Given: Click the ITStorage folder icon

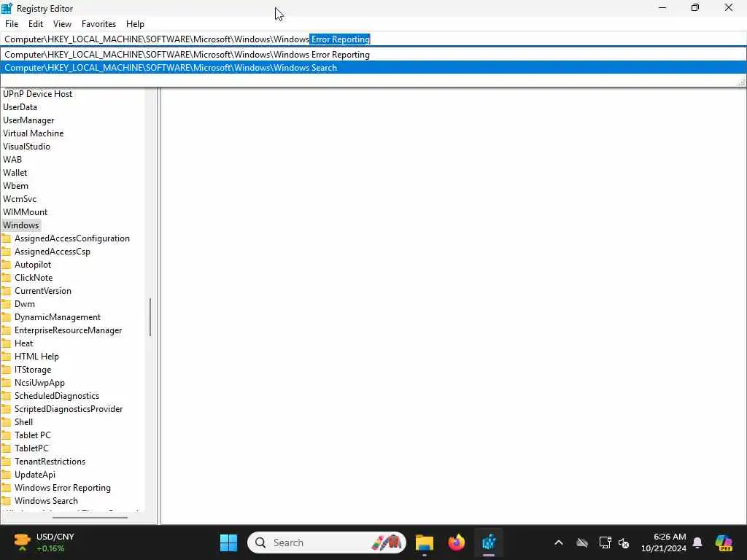Looking at the screenshot, I should pos(6,370).
